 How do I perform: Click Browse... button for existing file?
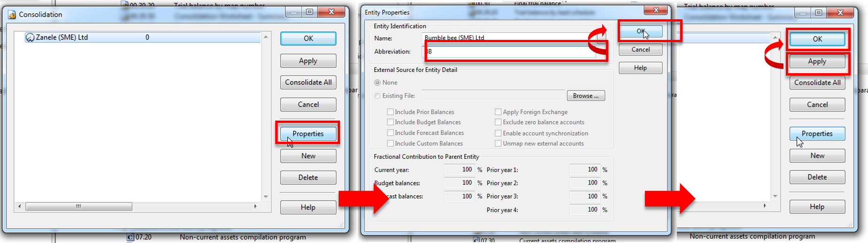pyautogui.click(x=585, y=96)
